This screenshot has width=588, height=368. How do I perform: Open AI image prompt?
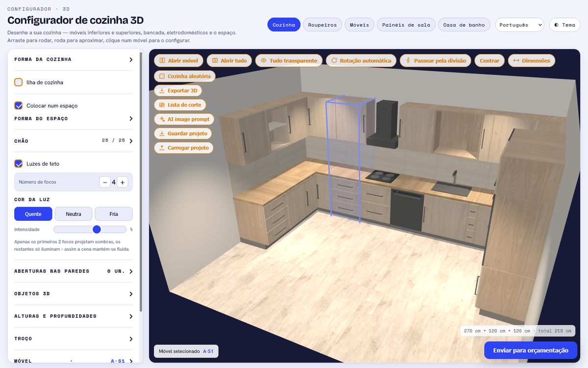point(184,119)
